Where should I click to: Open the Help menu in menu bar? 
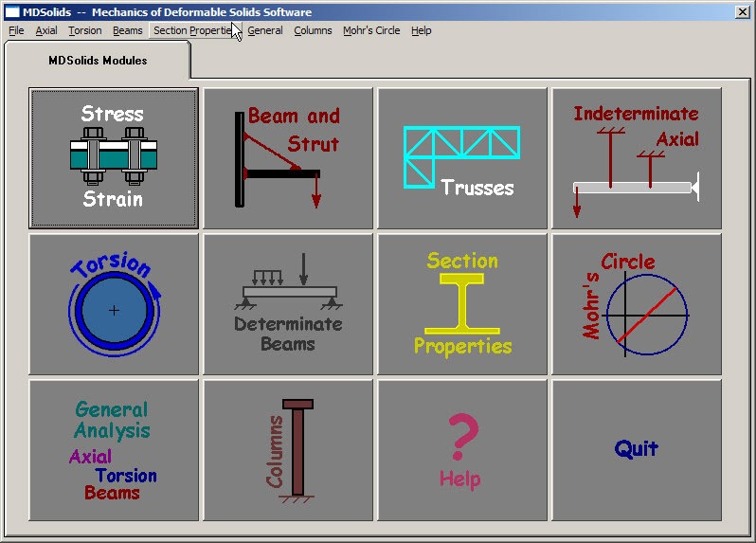pos(421,30)
